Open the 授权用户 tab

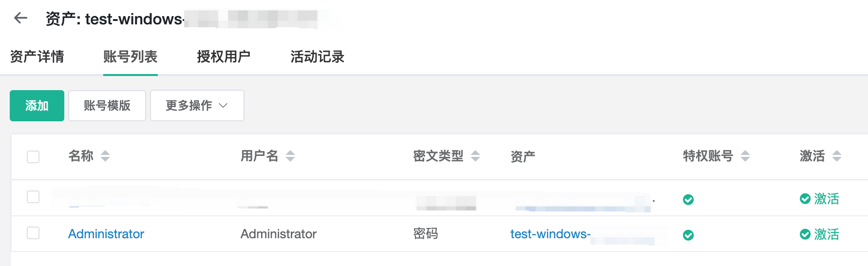(x=224, y=57)
